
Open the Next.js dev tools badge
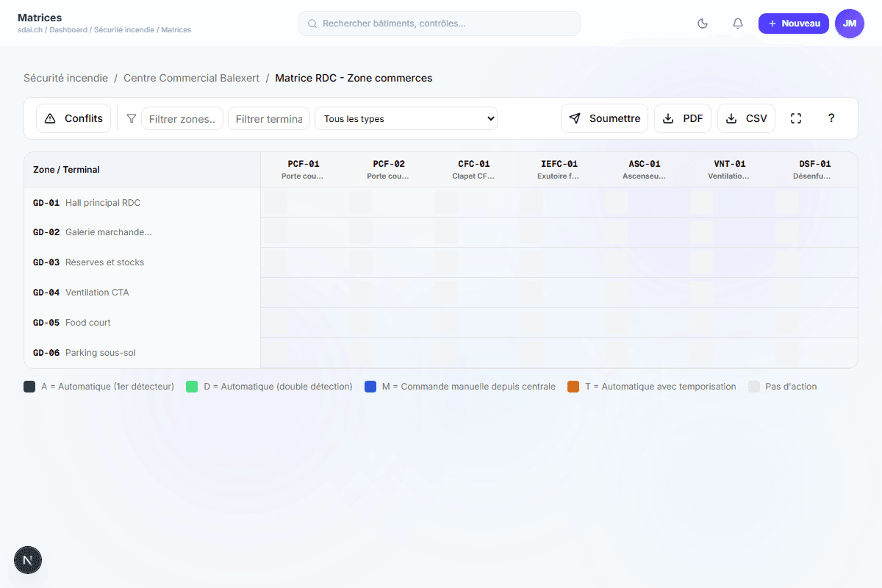click(x=28, y=560)
